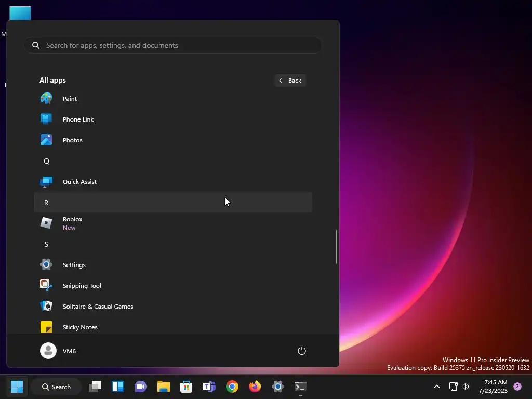Click the Windows Start button
The image size is (532, 399).
17,387
